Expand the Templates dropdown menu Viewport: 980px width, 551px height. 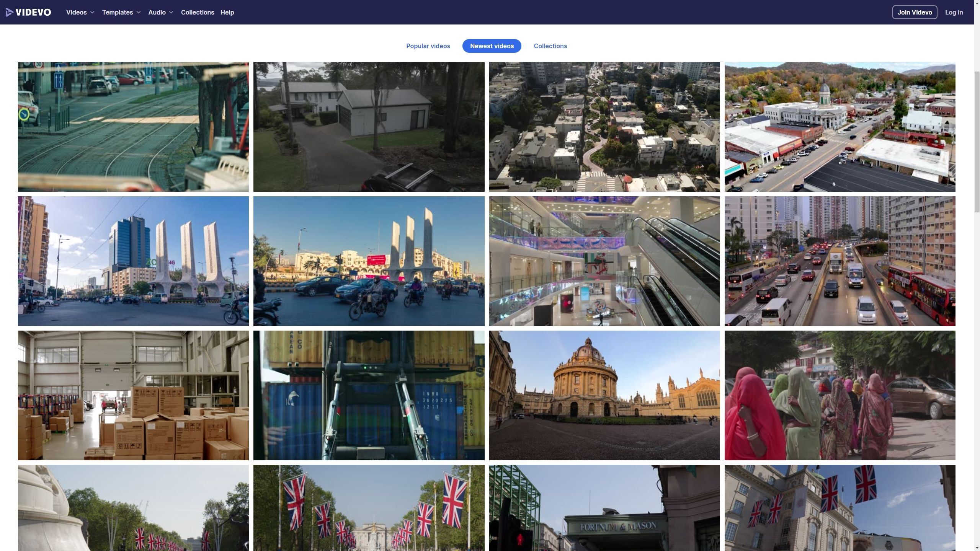[x=121, y=12]
